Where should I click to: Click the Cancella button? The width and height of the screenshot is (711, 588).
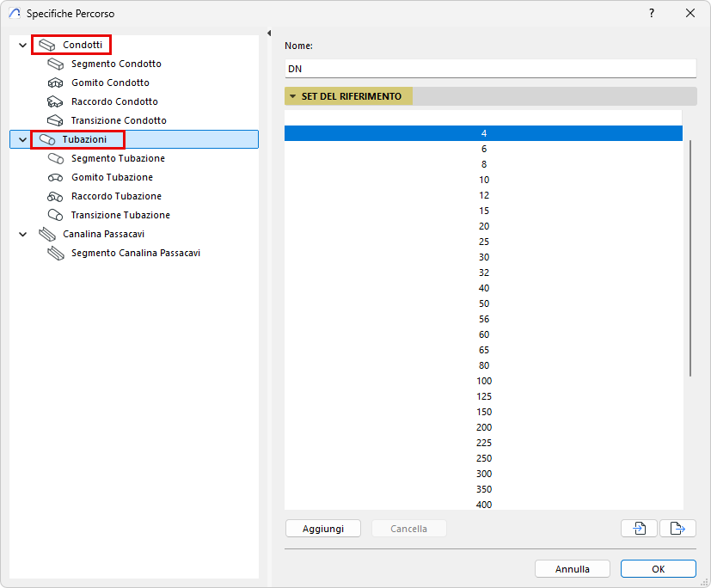pyautogui.click(x=409, y=529)
